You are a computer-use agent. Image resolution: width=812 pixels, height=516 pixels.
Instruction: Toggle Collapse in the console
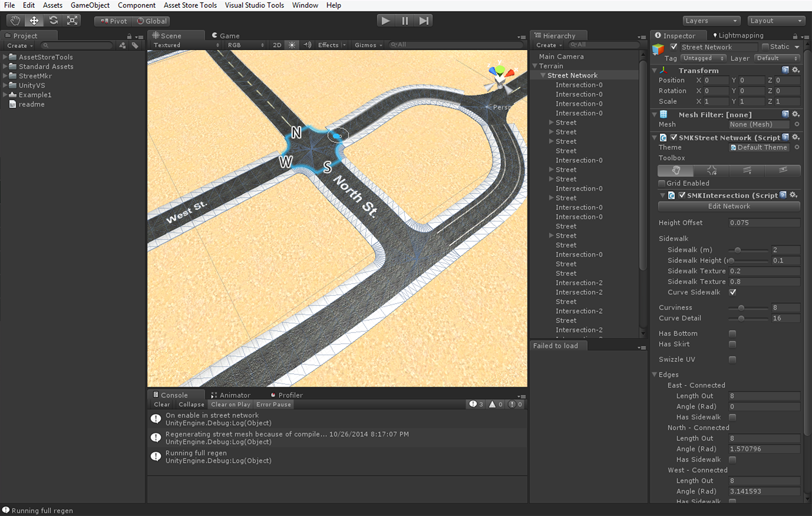tap(192, 405)
